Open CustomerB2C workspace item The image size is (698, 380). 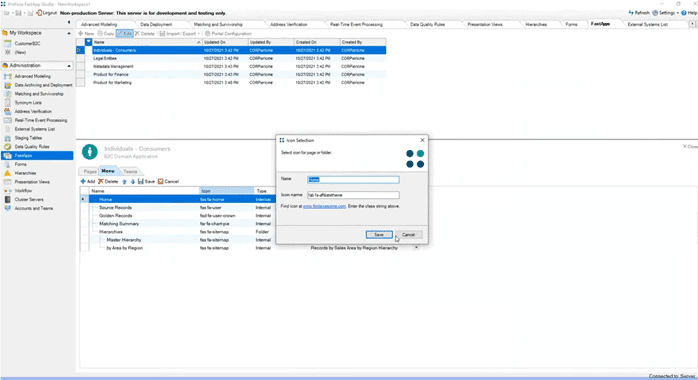coord(27,44)
